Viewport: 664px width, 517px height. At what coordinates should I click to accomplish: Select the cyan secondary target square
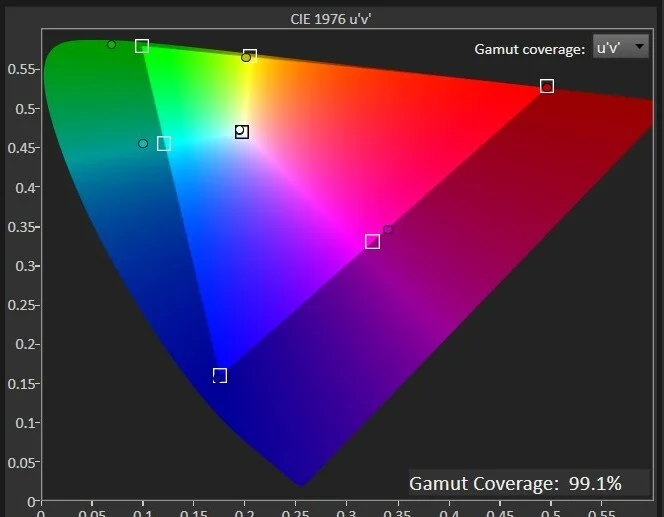pos(164,144)
